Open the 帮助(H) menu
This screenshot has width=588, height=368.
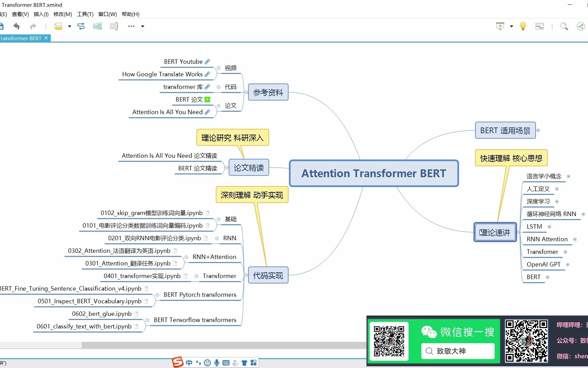pyautogui.click(x=131, y=14)
